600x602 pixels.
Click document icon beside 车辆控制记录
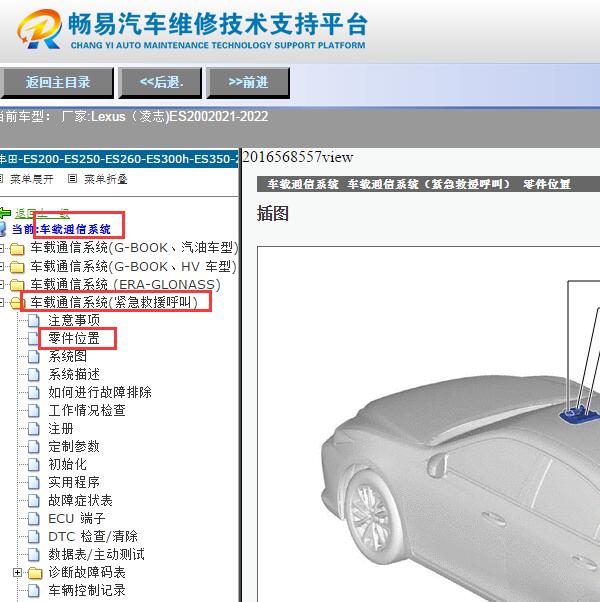(34, 591)
